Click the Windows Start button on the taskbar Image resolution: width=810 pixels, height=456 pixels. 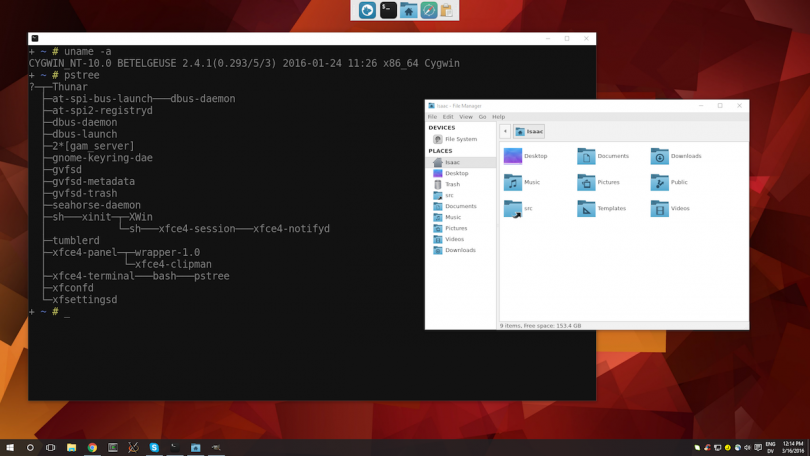click(10, 448)
